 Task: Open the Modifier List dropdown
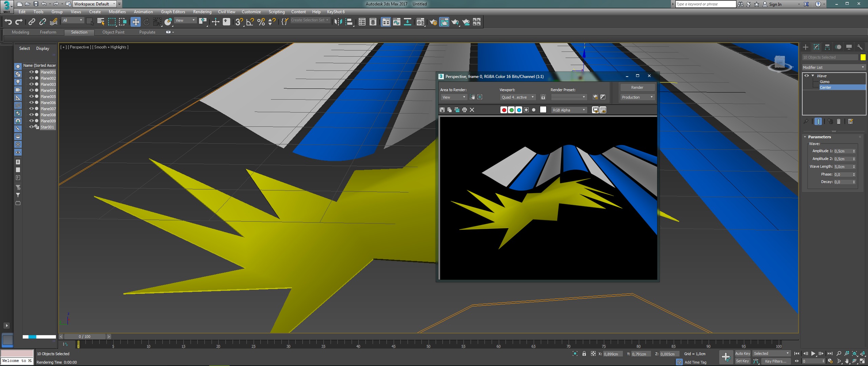tap(833, 67)
